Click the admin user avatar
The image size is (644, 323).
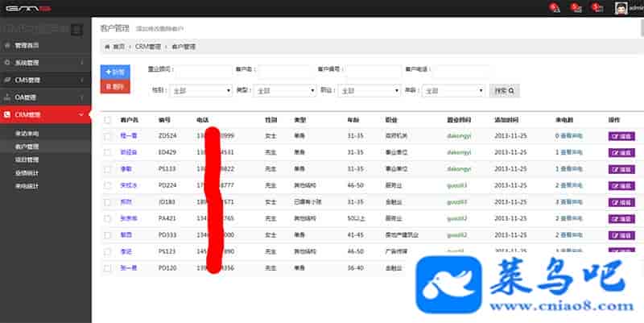(x=621, y=8)
